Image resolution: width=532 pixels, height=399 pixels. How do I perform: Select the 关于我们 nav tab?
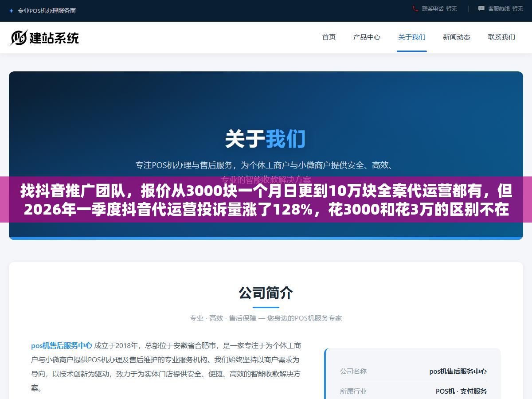point(412,37)
